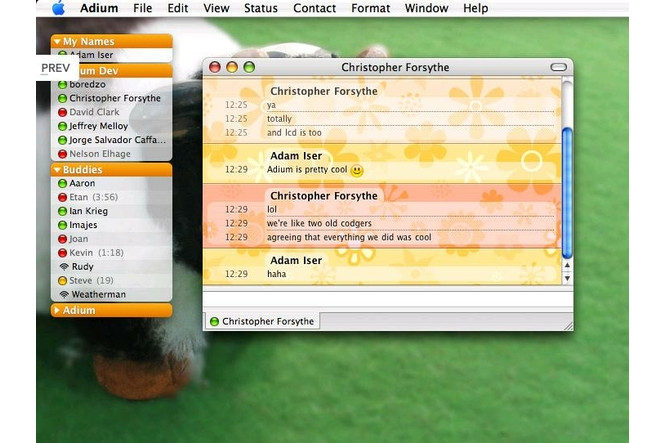The height and width of the screenshot is (443, 664).
Task: Click the smiley emoticon in Adam's message
Action: [357, 171]
